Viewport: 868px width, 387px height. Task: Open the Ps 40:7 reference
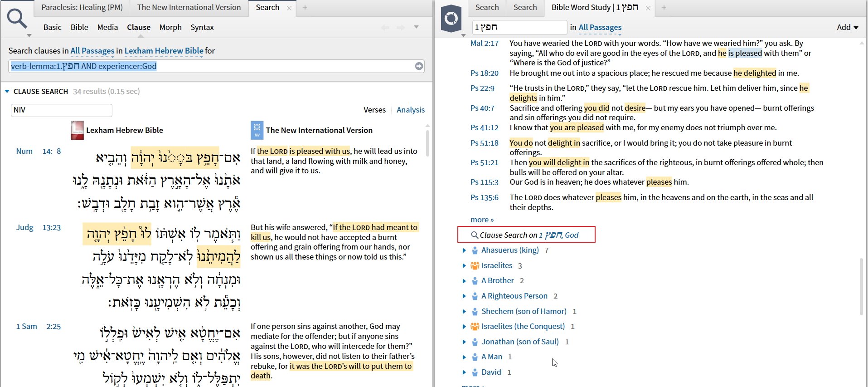pos(482,108)
